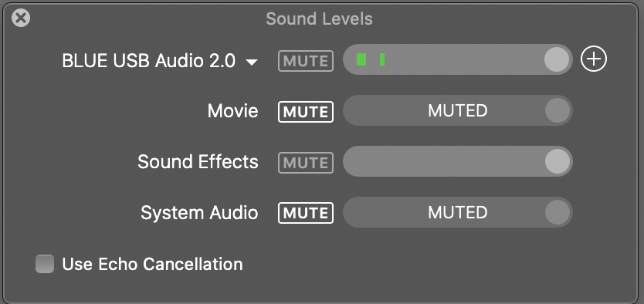Click the middle of microphone slider track
This screenshot has width=644, height=304.
tap(458, 59)
